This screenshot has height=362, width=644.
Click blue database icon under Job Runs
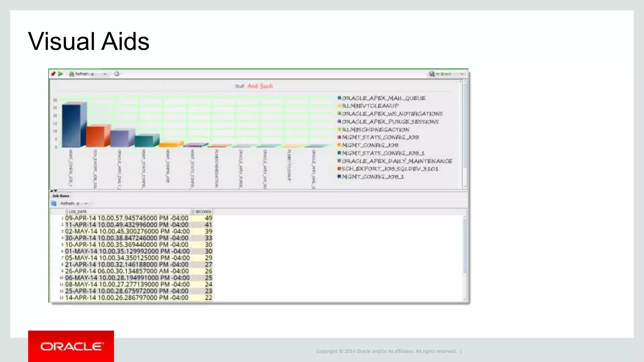click(x=54, y=204)
